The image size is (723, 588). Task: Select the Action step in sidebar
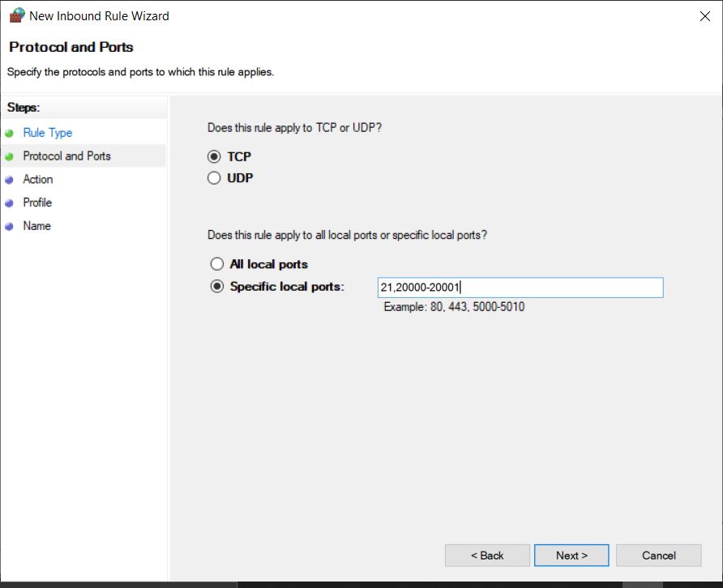click(37, 180)
